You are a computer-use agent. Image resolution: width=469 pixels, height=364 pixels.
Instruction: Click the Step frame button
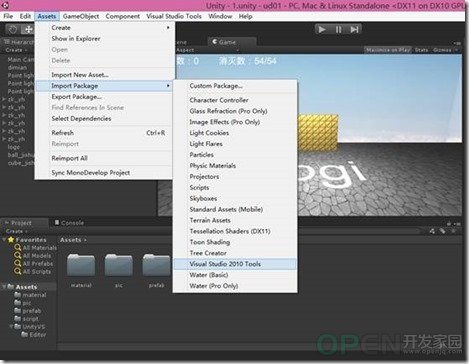click(354, 29)
